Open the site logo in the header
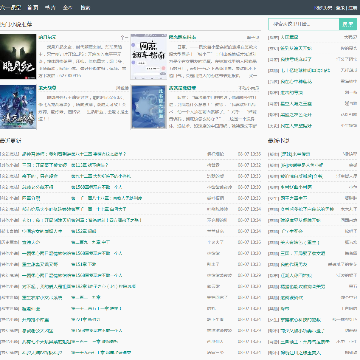The width and height of the screenshot is (360, 360). click(x=10, y=7)
